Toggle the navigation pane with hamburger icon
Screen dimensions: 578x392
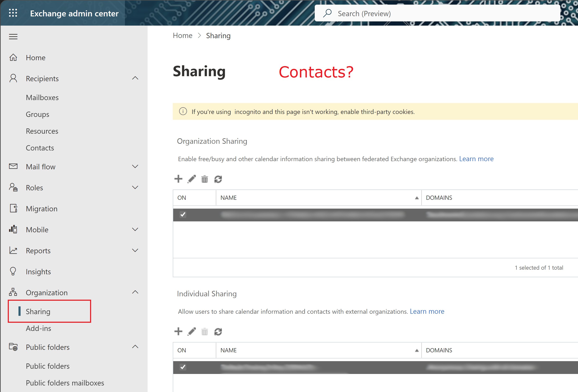(x=13, y=37)
